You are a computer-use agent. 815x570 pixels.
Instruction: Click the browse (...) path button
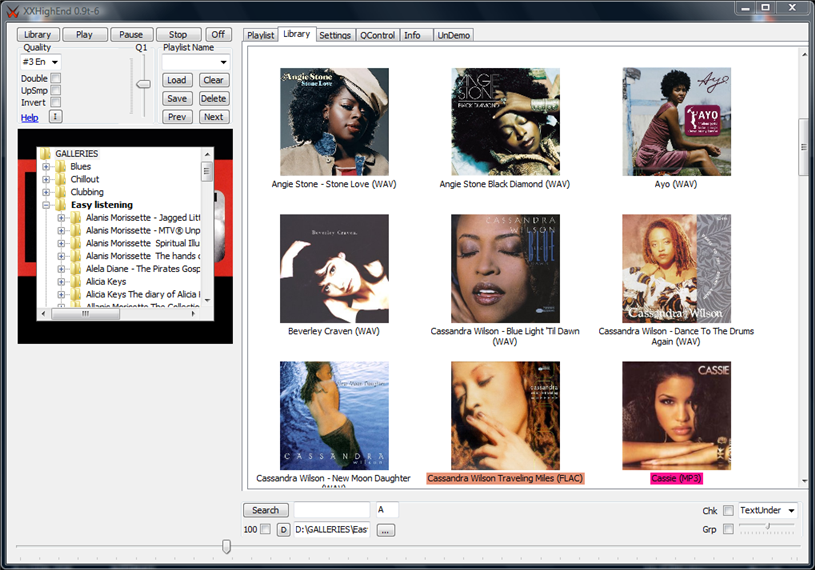[386, 531]
